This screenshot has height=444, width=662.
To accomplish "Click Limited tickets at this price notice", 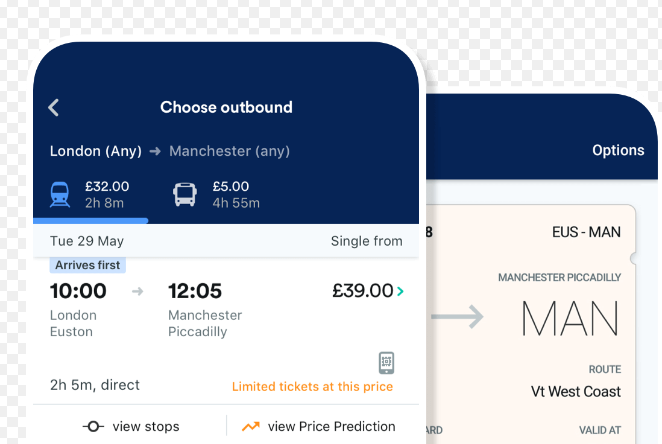I will click(312, 386).
